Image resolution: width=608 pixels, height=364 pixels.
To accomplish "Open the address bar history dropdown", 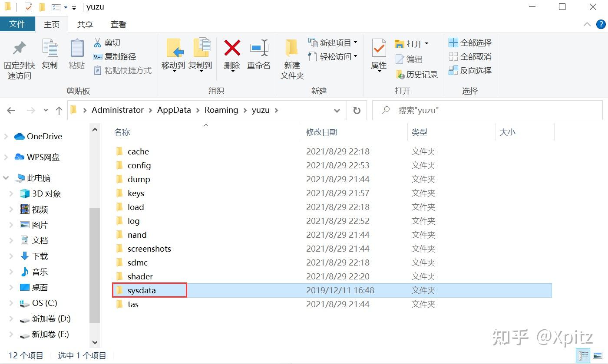I will click(337, 111).
